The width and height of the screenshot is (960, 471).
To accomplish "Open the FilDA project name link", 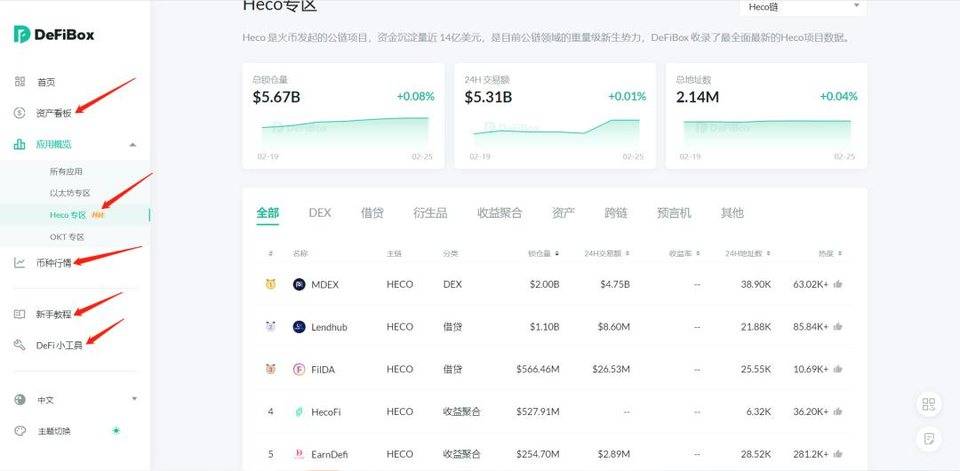I will (x=323, y=369).
